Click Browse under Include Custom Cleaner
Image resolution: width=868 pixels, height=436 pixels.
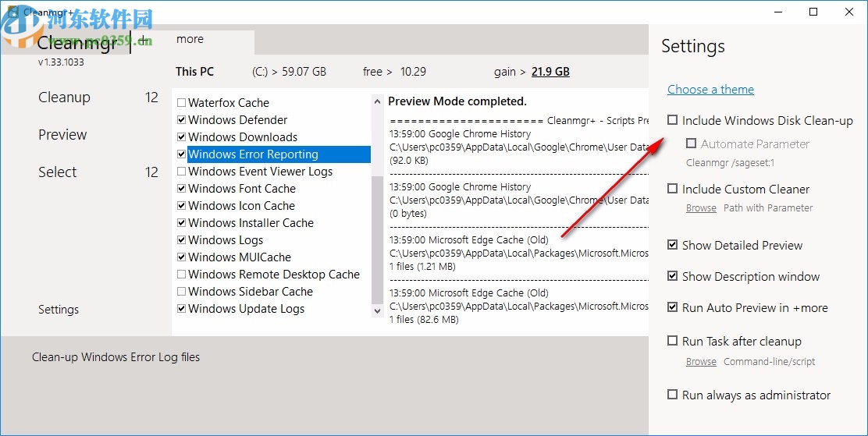(x=701, y=208)
